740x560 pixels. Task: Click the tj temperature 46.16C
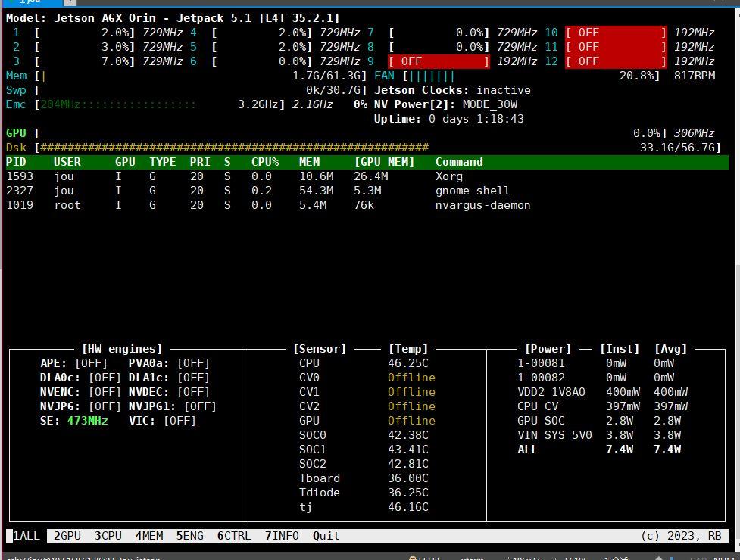pyautogui.click(x=408, y=507)
